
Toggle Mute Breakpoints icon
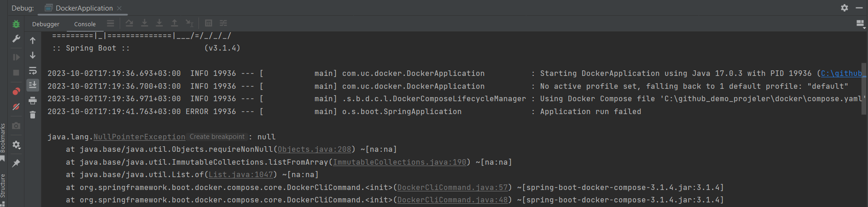[x=16, y=107]
